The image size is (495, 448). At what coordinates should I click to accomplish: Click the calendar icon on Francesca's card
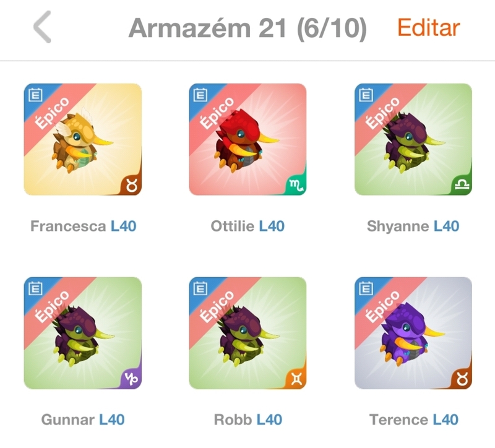click(35, 95)
